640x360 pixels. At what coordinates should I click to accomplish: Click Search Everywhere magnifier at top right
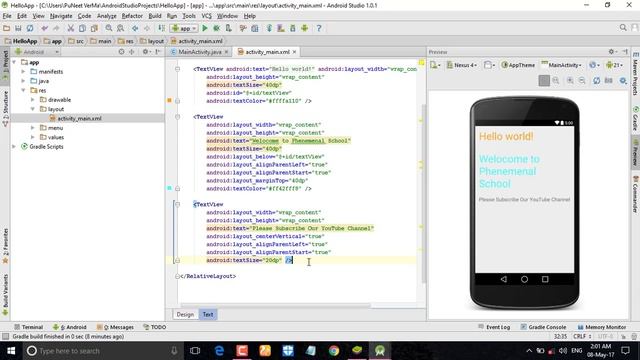click(x=623, y=28)
